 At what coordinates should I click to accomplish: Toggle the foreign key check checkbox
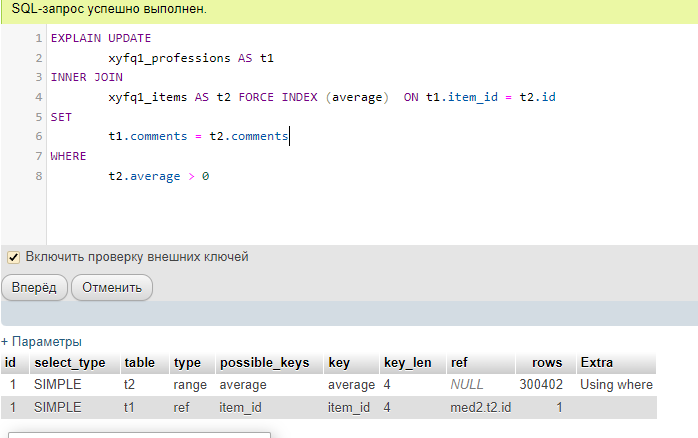tap(14, 257)
